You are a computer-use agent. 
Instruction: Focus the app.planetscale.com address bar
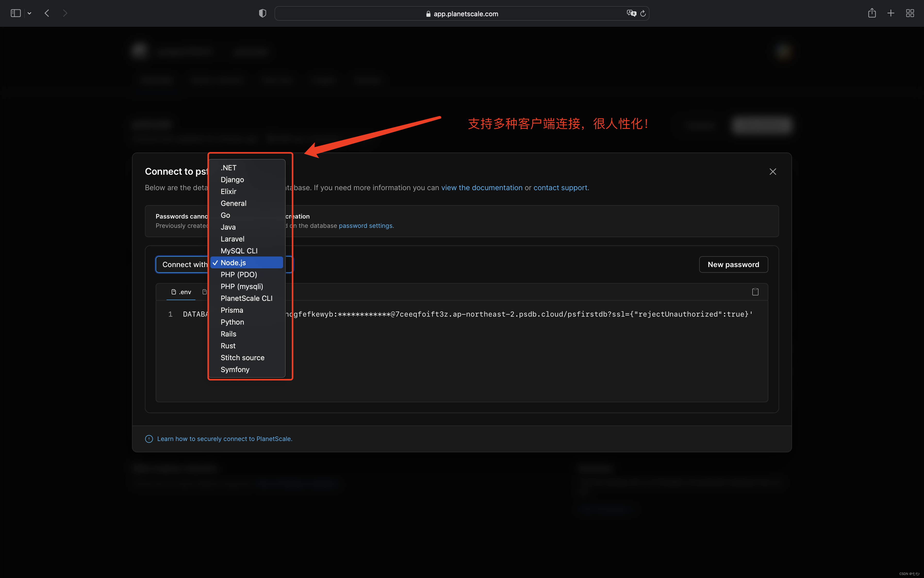pyautogui.click(x=462, y=14)
